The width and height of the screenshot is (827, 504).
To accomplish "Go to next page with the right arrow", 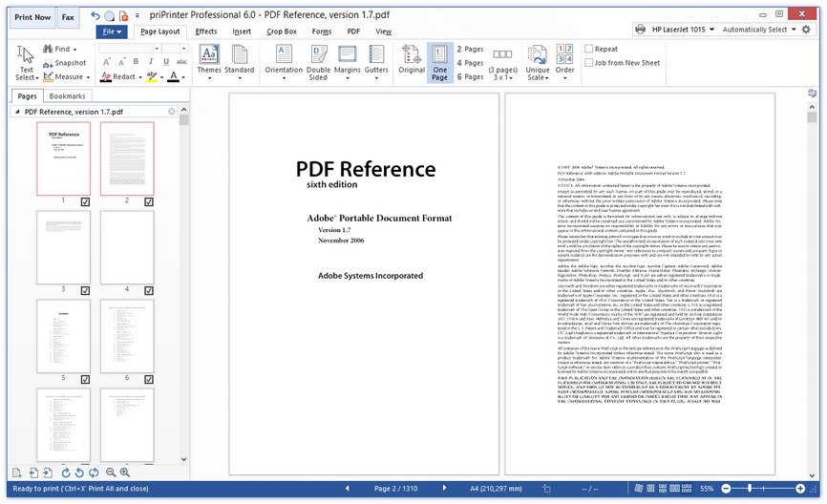I will (x=445, y=488).
